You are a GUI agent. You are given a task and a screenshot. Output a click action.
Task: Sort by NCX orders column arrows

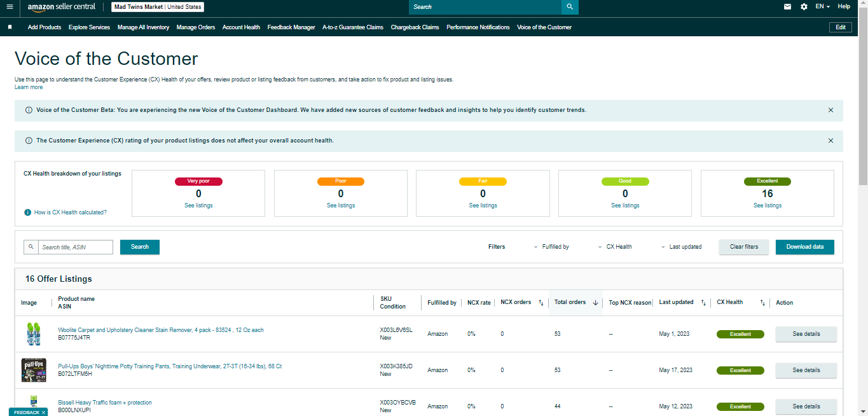pyautogui.click(x=541, y=303)
